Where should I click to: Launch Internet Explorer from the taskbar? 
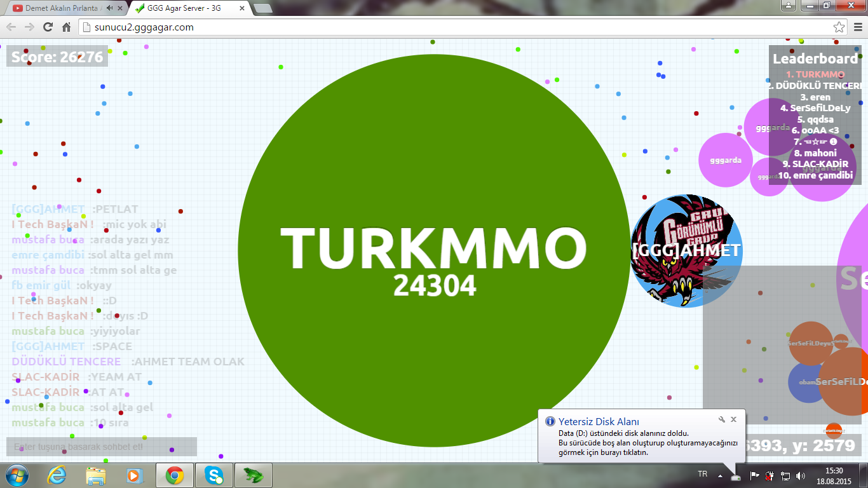[57, 475]
